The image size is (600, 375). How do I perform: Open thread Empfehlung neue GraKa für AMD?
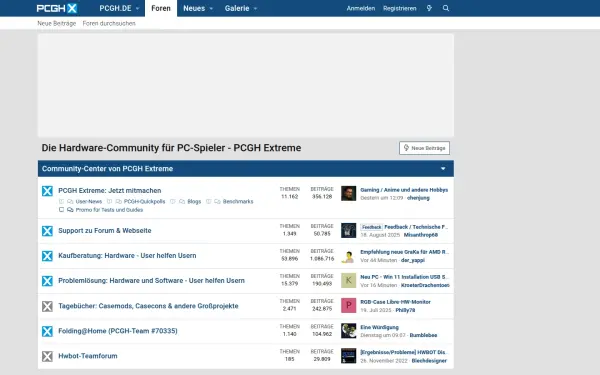coord(404,252)
